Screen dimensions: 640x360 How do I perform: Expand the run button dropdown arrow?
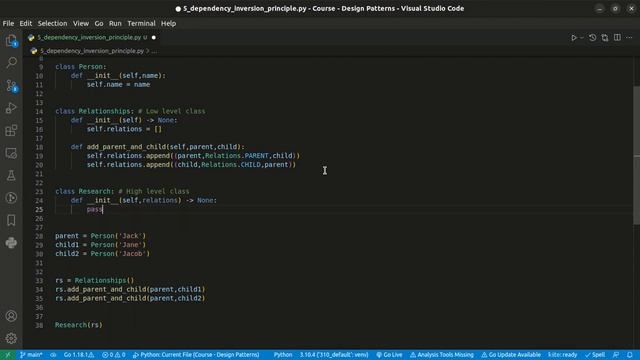[582, 38]
